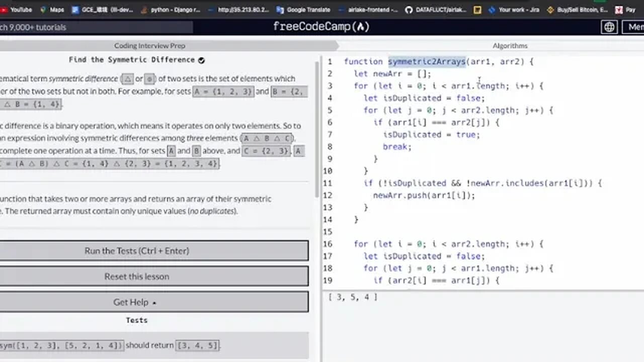Open the YouTube bookmark
Viewport: 644px width, 362px height.
coord(17,10)
